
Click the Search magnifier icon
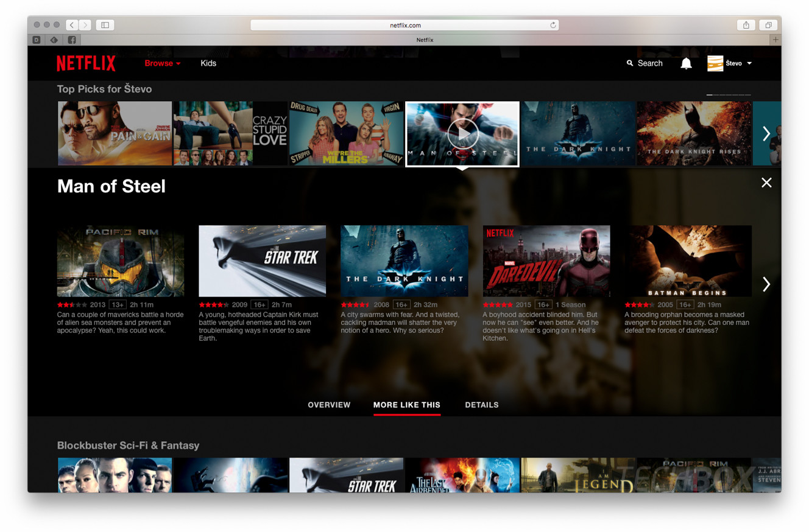630,63
